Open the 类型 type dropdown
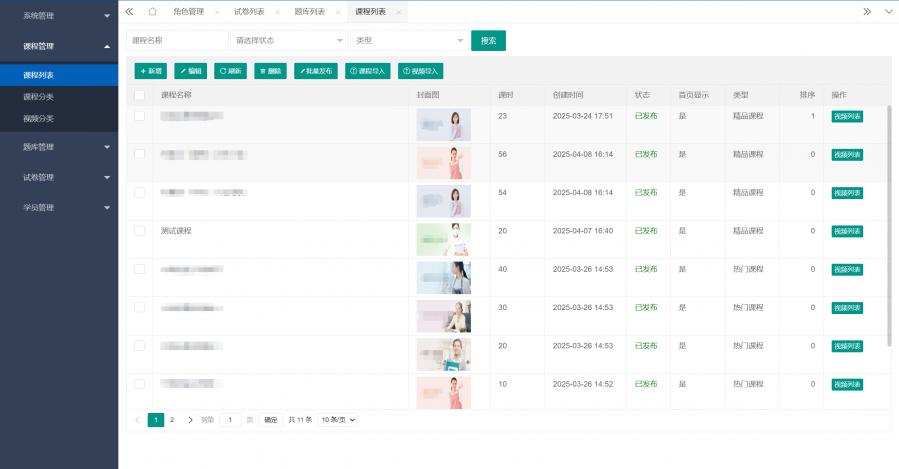Image resolution: width=899 pixels, height=469 pixels. pyautogui.click(x=409, y=40)
